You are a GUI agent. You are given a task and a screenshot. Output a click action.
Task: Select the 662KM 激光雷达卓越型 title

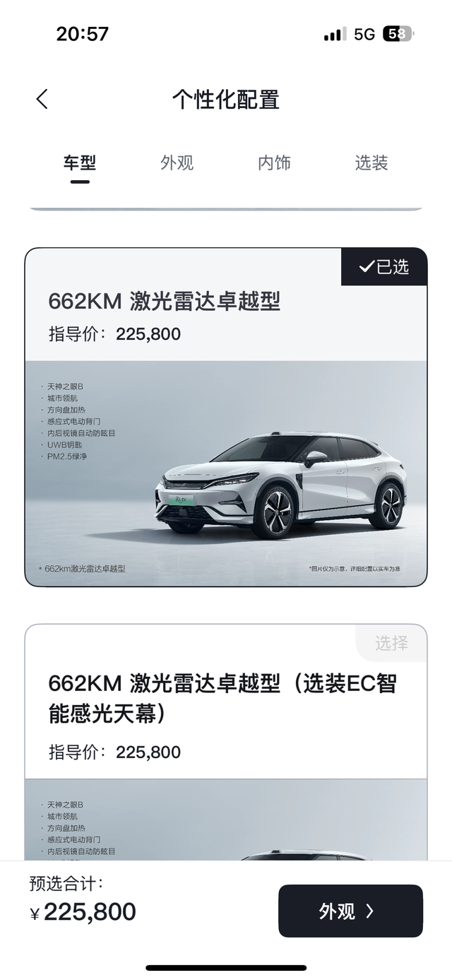[x=164, y=302]
